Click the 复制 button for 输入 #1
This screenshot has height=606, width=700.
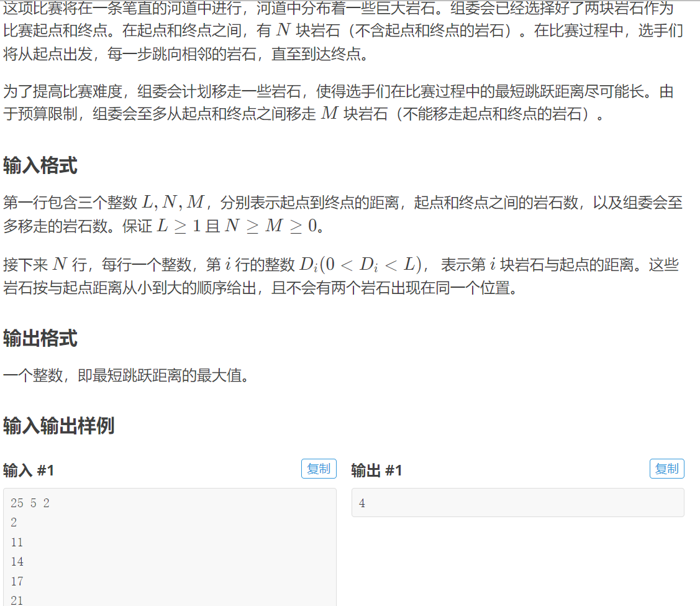coord(319,469)
